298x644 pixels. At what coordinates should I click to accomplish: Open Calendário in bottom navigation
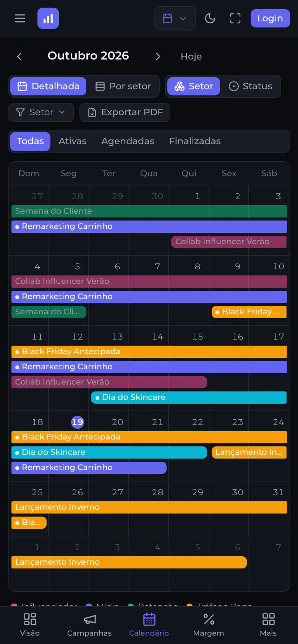[x=149, y=625]
